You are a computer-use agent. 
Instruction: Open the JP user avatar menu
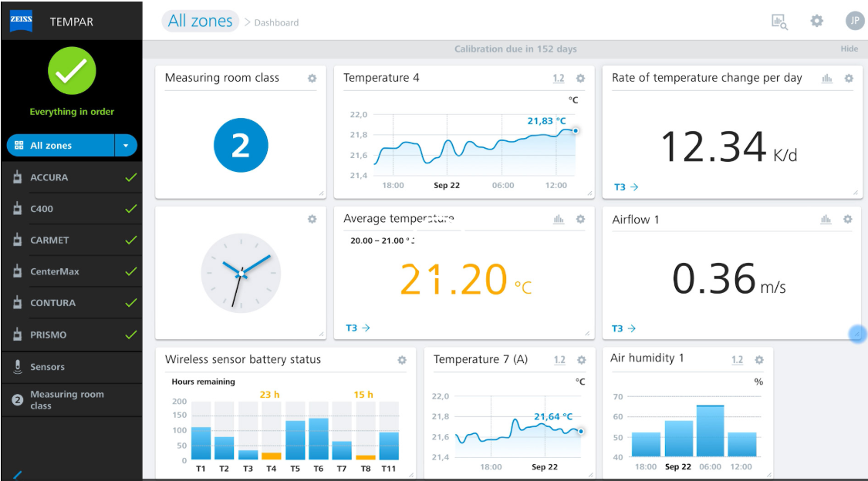pos(855,21)
